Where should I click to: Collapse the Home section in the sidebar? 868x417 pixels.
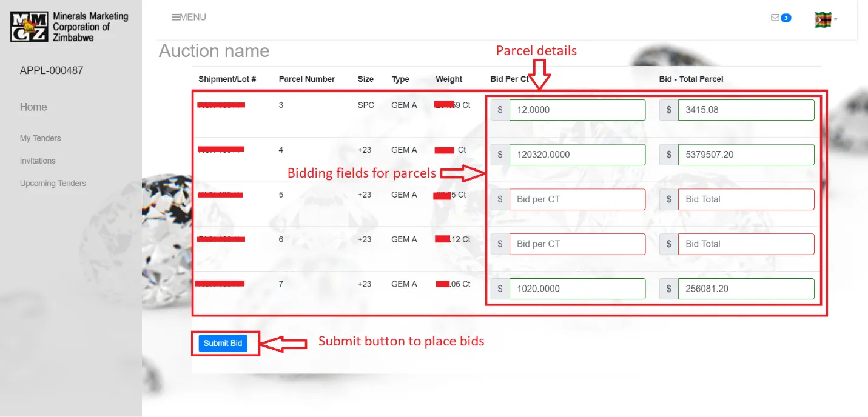33,107
